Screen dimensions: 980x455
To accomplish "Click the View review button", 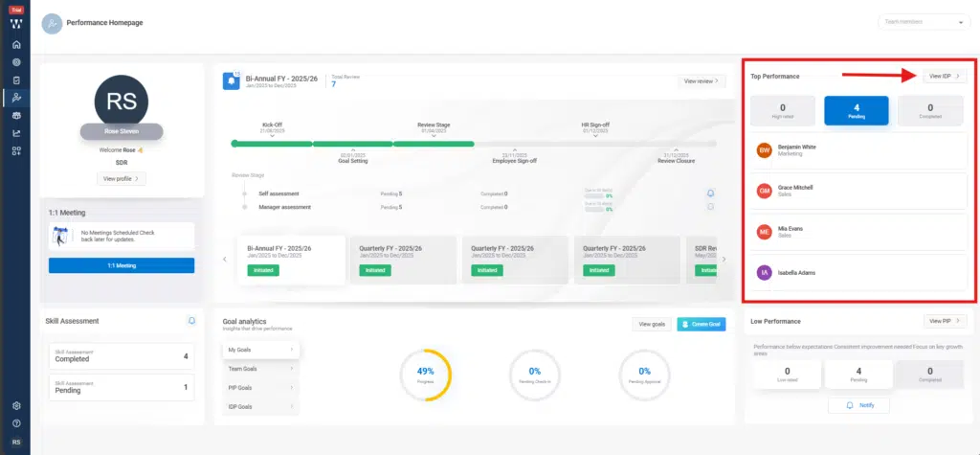I will click(x=702, y=80).
